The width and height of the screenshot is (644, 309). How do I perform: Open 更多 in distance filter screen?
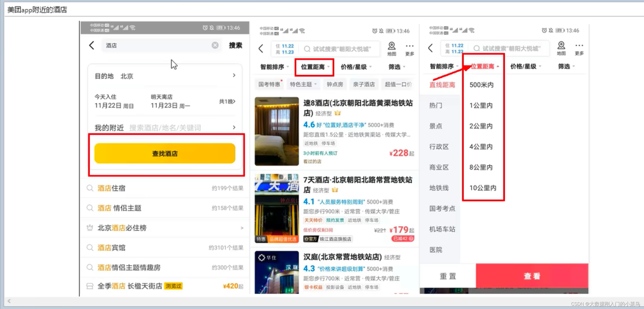coord(579,49)
